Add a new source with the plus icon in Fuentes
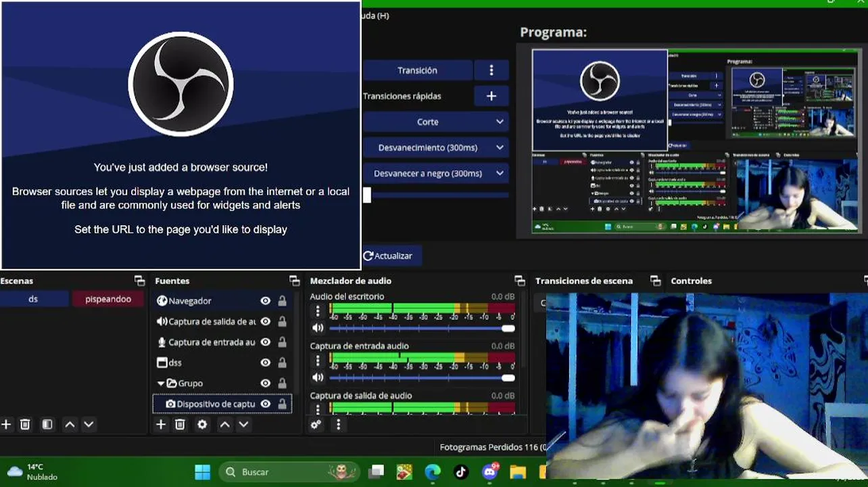This screenshot has width=868, height=487. (x=161, y=425)
